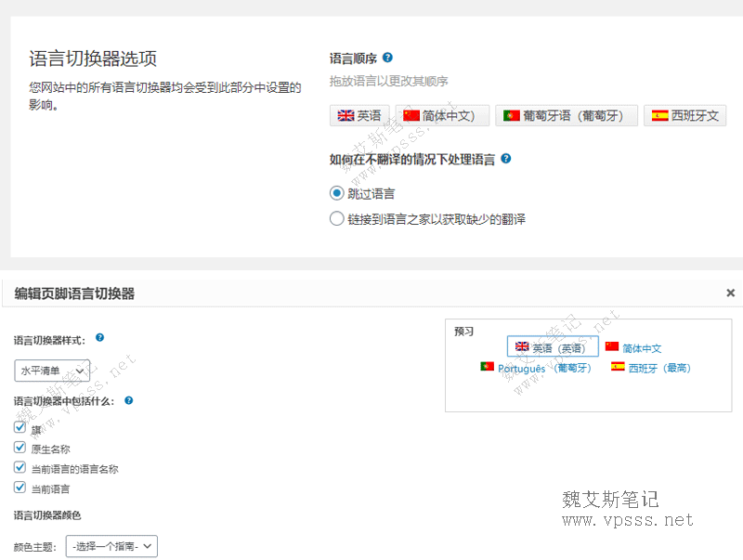Select 链接到语言之家以获取缺少的翻译 radio option

[x=337, y=219]
